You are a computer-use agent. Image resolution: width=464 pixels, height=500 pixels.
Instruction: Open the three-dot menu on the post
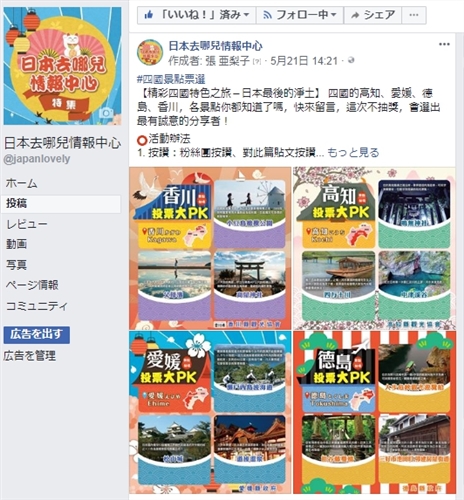(x=444, y=44)
